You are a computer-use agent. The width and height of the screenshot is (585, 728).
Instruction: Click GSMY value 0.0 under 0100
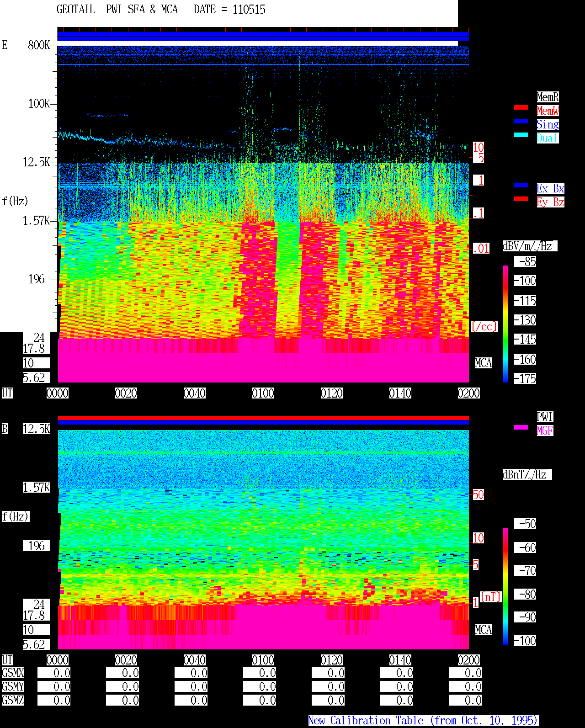pos(260,686)
